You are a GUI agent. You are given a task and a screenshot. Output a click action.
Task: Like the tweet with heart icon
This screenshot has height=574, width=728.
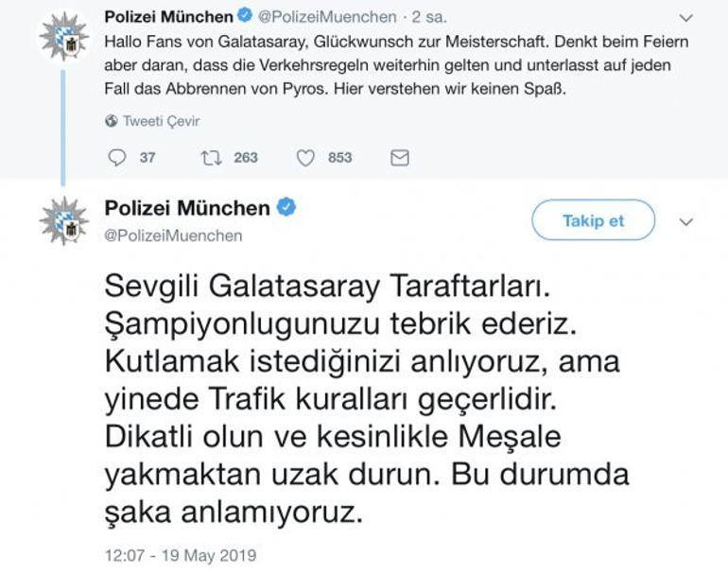(305, 158)
